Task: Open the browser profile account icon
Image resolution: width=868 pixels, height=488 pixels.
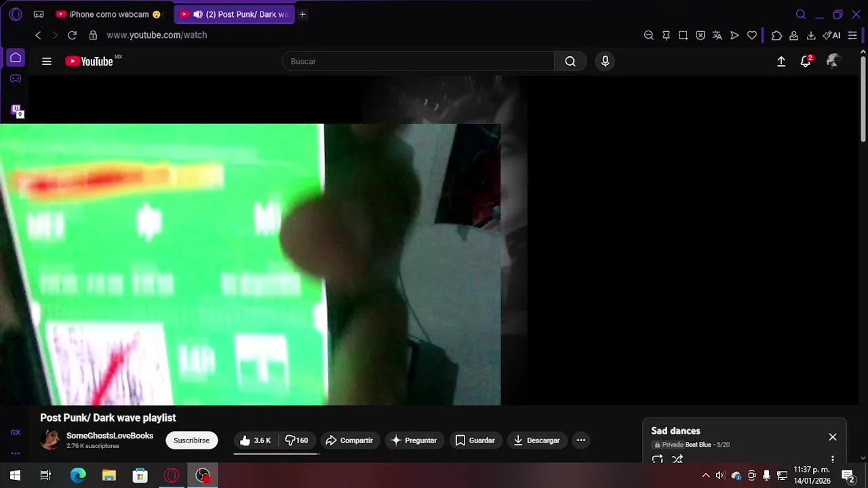Action: coord(793,35)
